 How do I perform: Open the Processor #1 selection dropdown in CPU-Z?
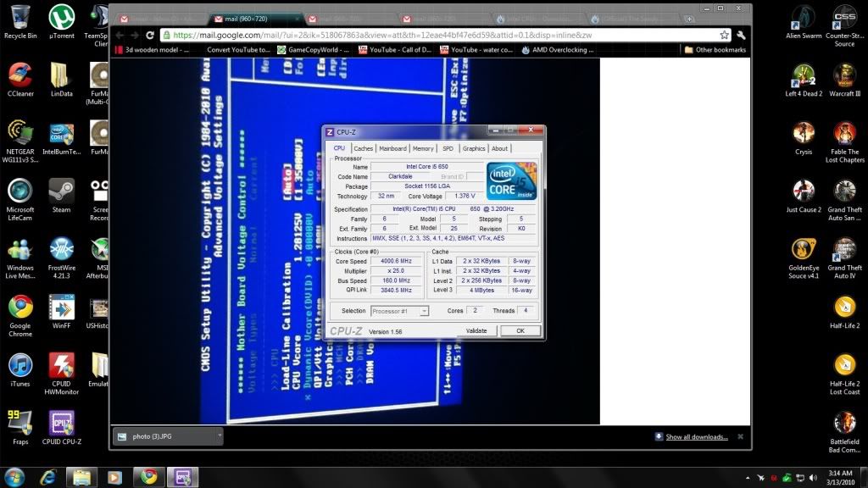(399, 311)
